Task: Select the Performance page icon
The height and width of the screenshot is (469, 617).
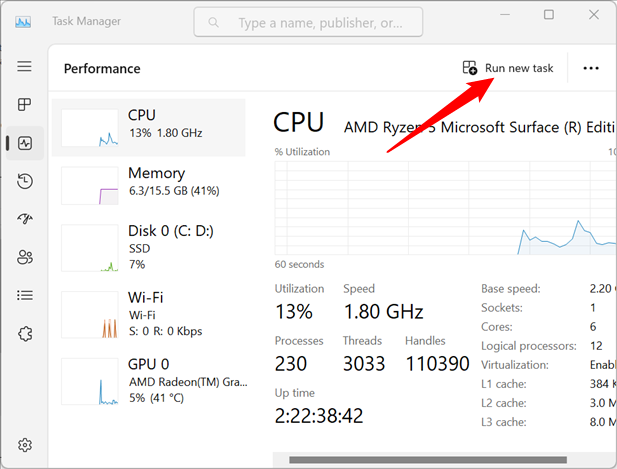Action: click(x=25, y=143)
